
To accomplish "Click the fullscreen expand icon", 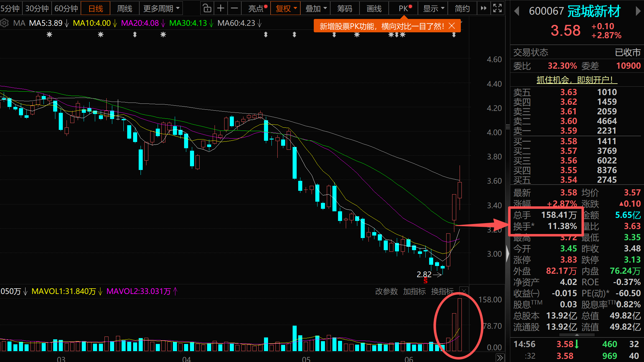I will [498, 8].
